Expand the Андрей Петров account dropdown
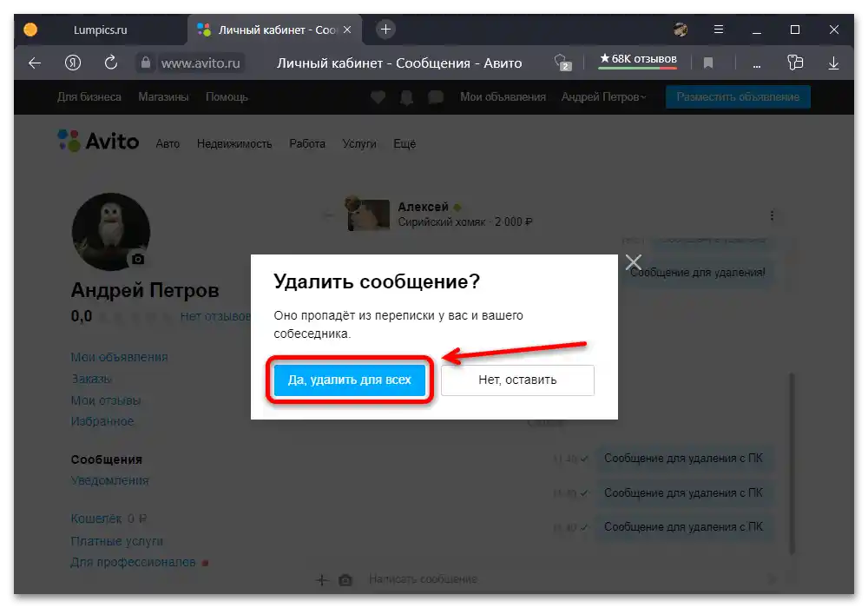The image size is (868, 608). 603,97
